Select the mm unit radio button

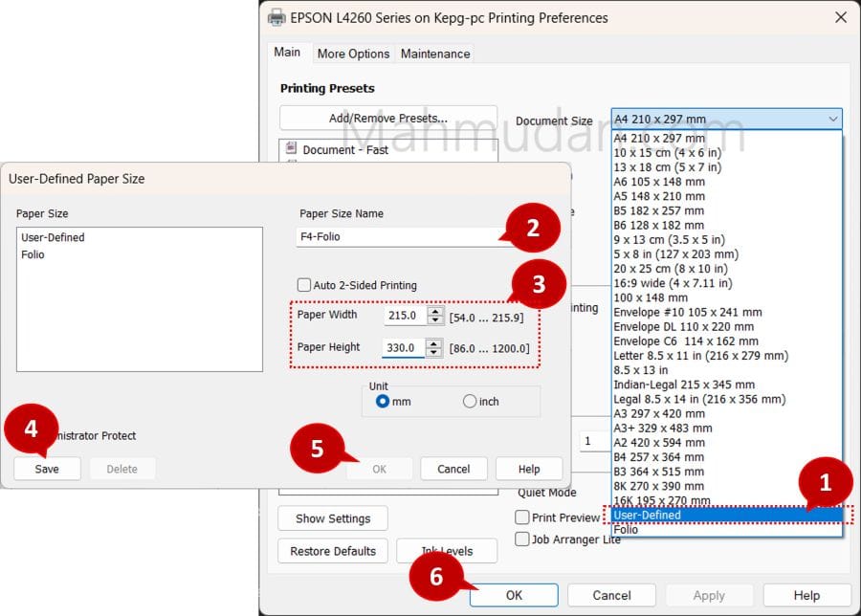tap(383, 402)
